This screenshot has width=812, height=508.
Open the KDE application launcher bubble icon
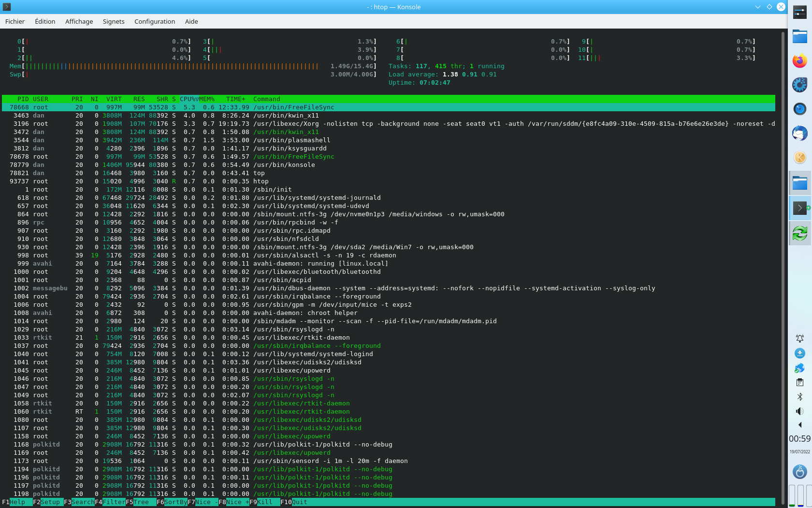pos(800,472)
